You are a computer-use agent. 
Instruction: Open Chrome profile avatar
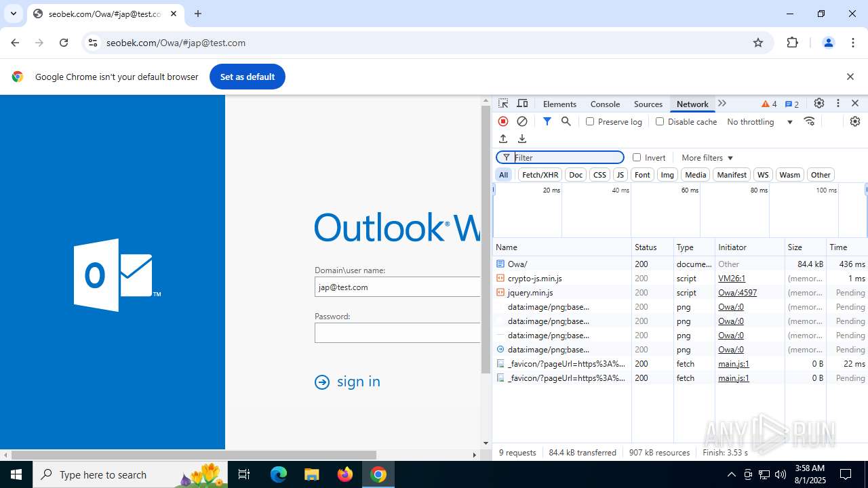click(828, 43)
